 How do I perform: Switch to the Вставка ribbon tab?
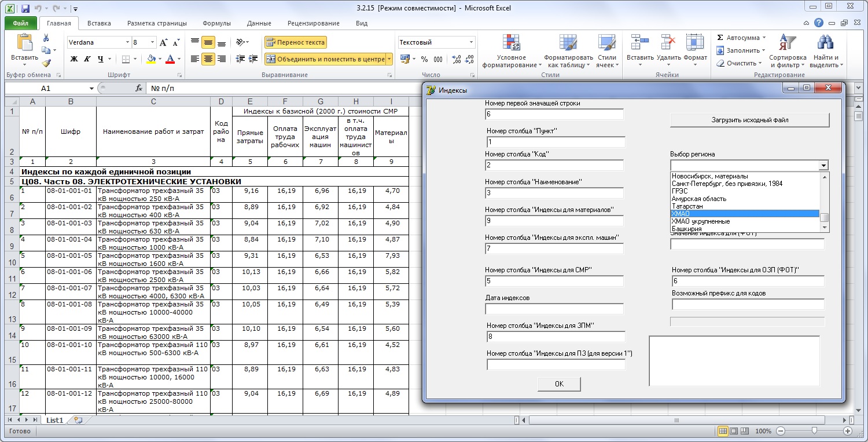(x=99, y=23)
